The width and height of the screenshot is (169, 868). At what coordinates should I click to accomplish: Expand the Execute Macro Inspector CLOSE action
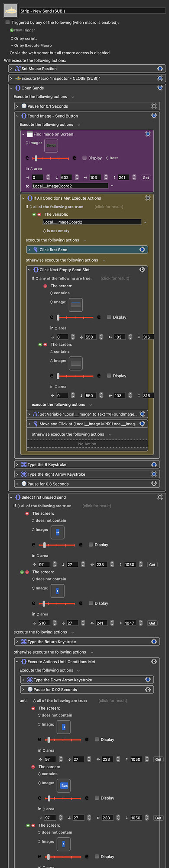pyautogui.click(x=11, y=79)
